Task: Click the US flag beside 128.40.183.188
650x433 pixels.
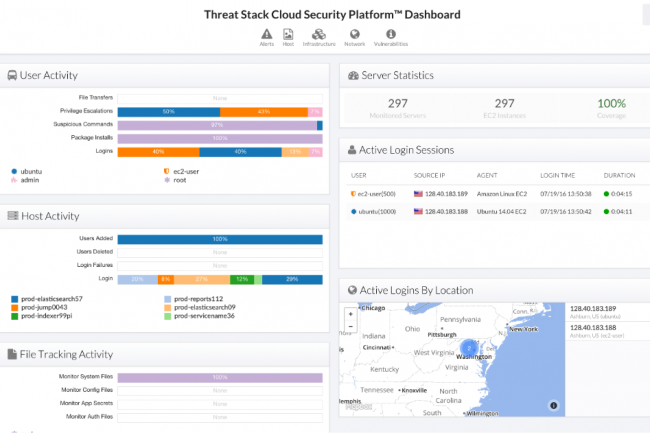Action: point(418,212)
